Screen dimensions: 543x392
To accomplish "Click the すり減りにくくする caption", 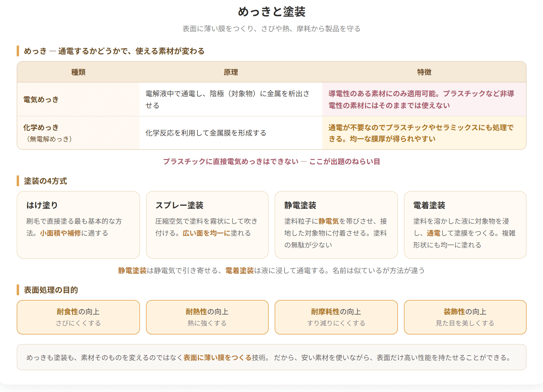I will [336, 323].
